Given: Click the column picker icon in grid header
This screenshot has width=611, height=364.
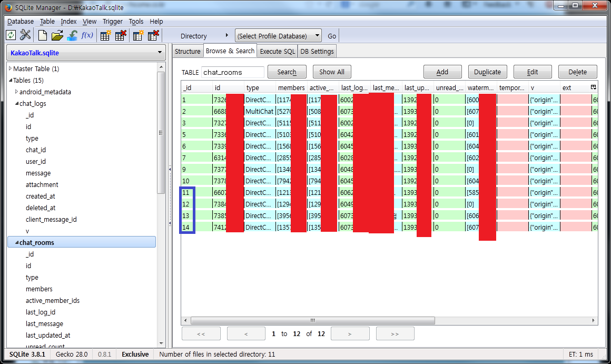Looking at the screenshot, I should point(594,87).
